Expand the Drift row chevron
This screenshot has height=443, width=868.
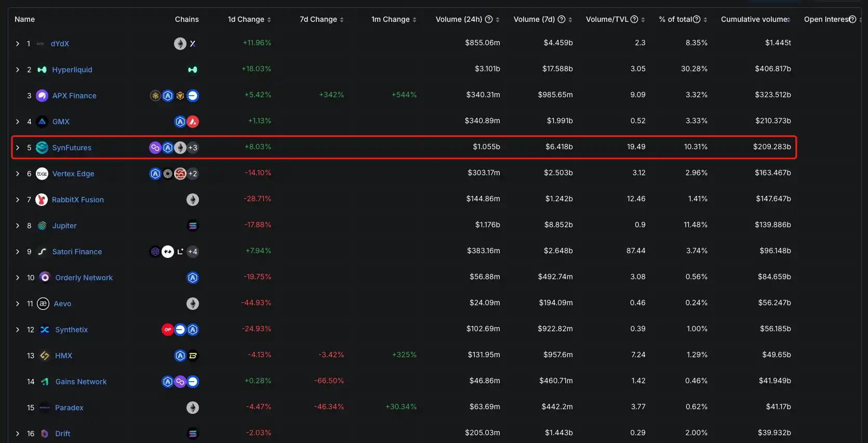pos(18,434)
